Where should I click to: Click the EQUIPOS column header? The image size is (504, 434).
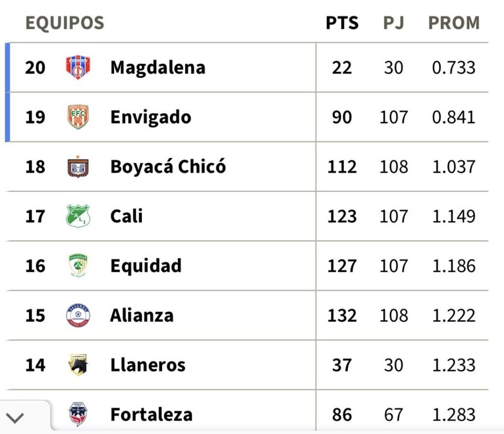(65, 23)
